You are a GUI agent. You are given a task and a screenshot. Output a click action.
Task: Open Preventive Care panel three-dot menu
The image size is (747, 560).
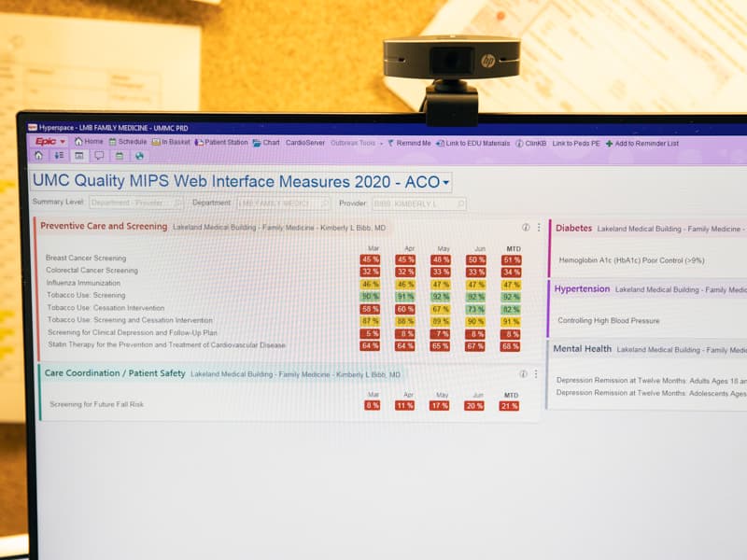[x=539, y=228]
